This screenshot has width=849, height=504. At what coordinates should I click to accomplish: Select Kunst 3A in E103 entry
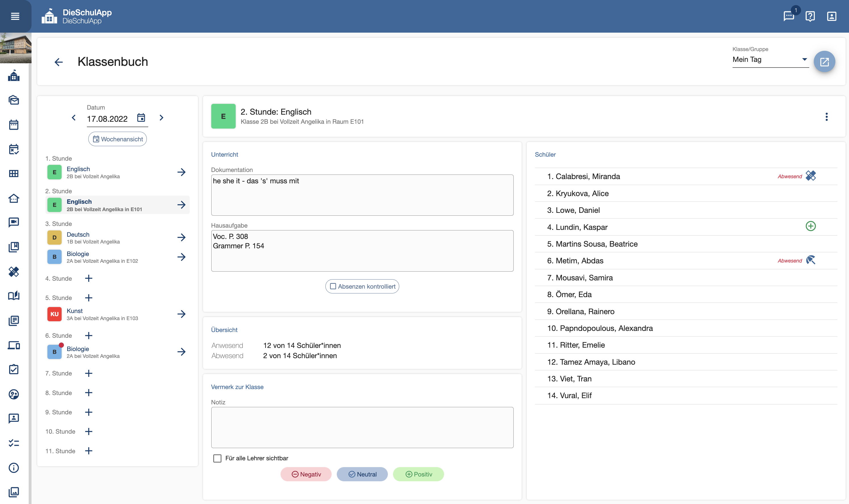[x=118, y=314]
